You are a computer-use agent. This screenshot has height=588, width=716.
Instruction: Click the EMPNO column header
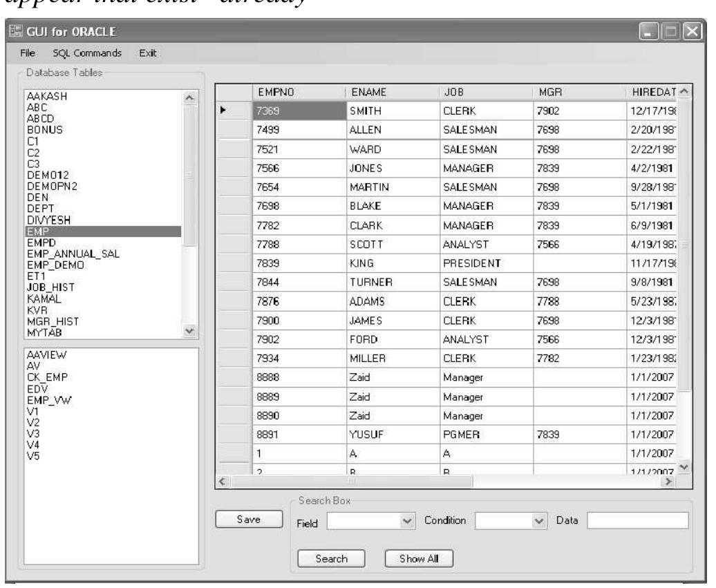[x=299, y=92]
